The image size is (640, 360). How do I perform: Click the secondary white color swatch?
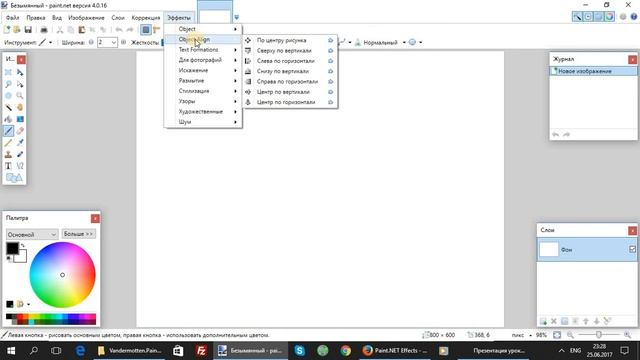click(22, 258)
